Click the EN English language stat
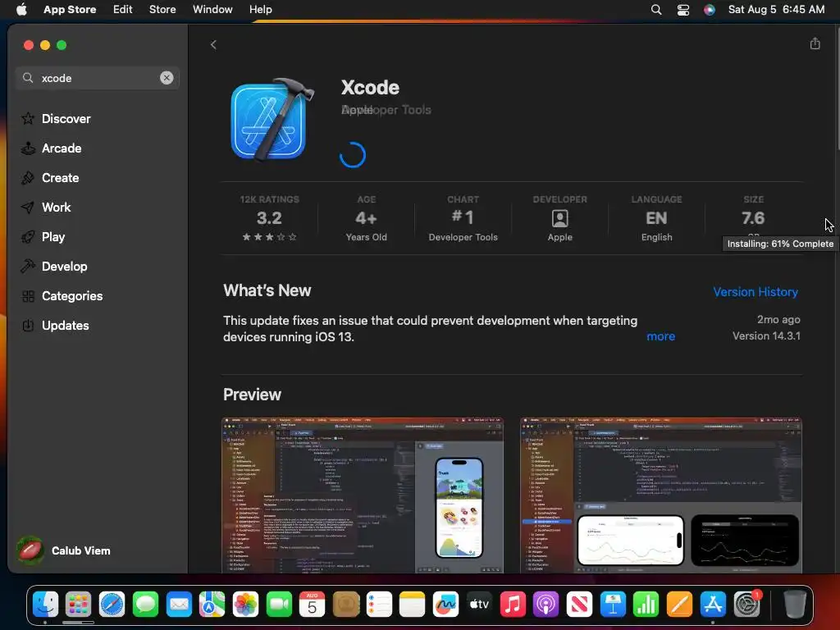 [x=656, y=217]
